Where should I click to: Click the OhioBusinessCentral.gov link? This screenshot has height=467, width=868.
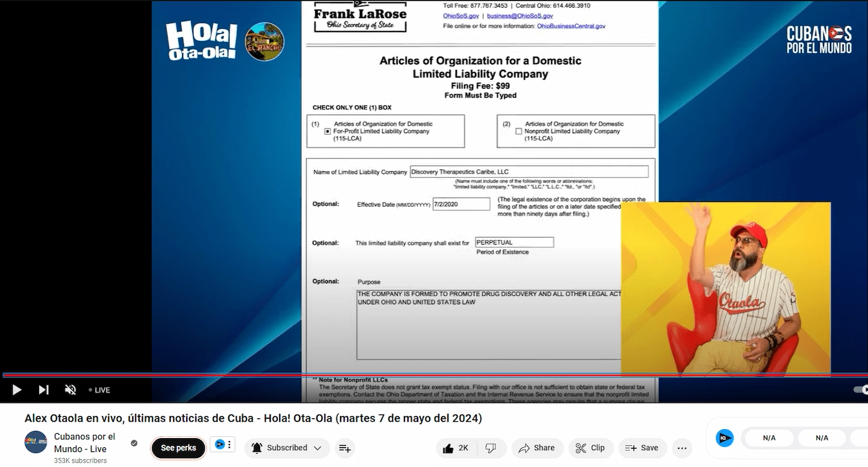tap(571, 27)
